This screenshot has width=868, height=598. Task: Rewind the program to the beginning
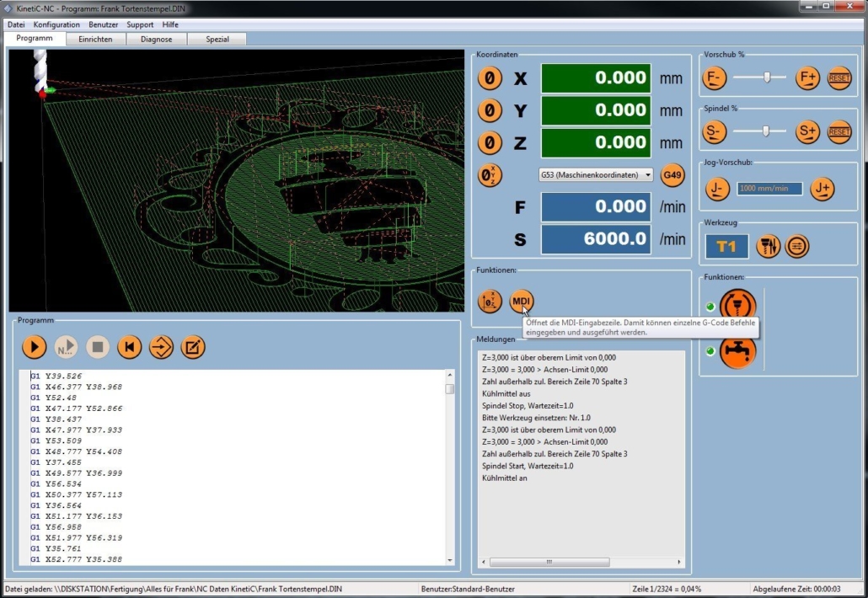129,347
